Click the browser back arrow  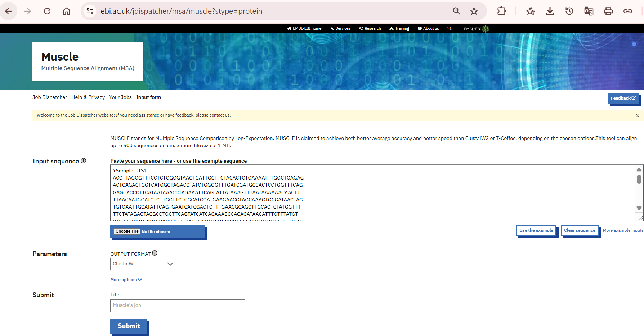8,11
